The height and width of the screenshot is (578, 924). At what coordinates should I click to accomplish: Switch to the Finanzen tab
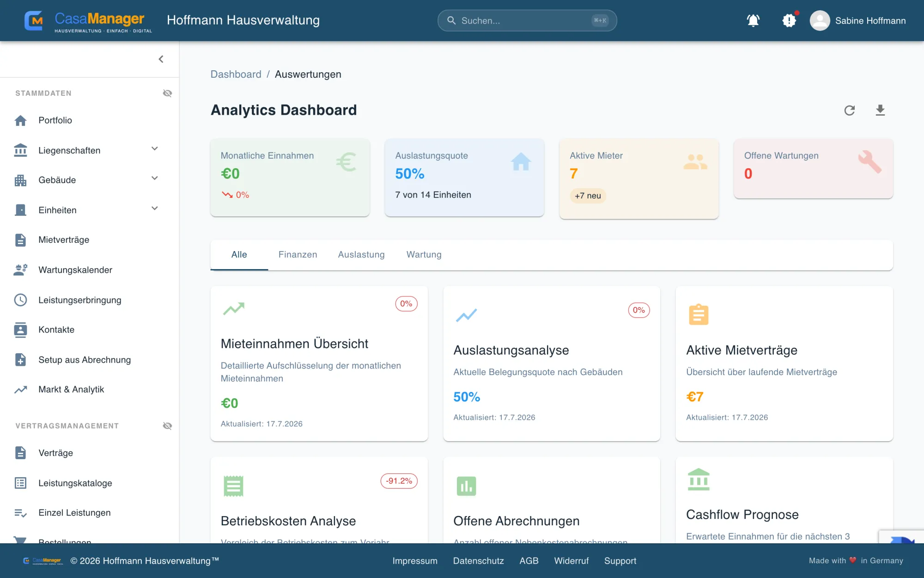tap(298, 255)
